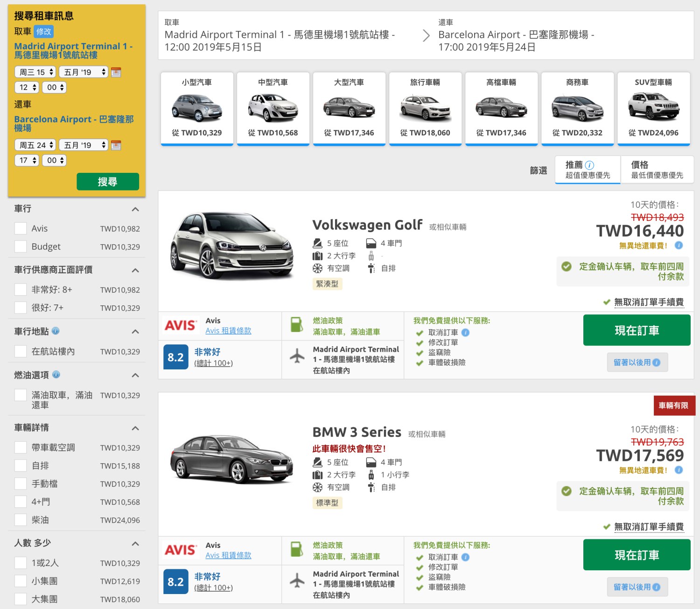Open Avis 租賃條款 link for Volkswagen Golf
Image resolution: width=700 pixels, height=609 pixels.
(228, 331)
